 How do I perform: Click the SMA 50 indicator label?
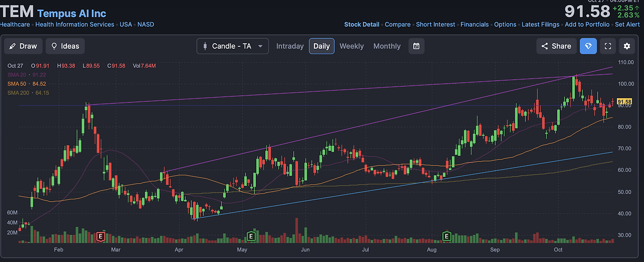[27, 83]
